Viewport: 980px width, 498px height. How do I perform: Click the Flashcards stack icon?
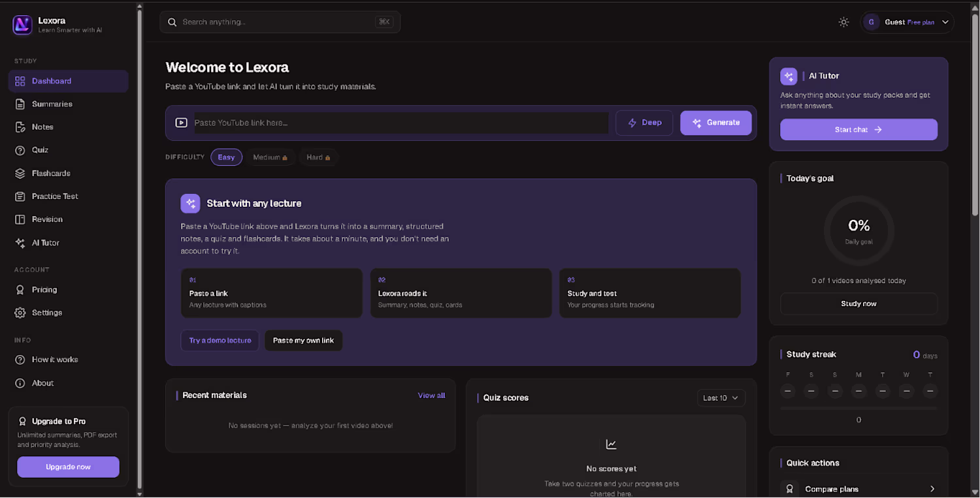click(x=20, y=173)
